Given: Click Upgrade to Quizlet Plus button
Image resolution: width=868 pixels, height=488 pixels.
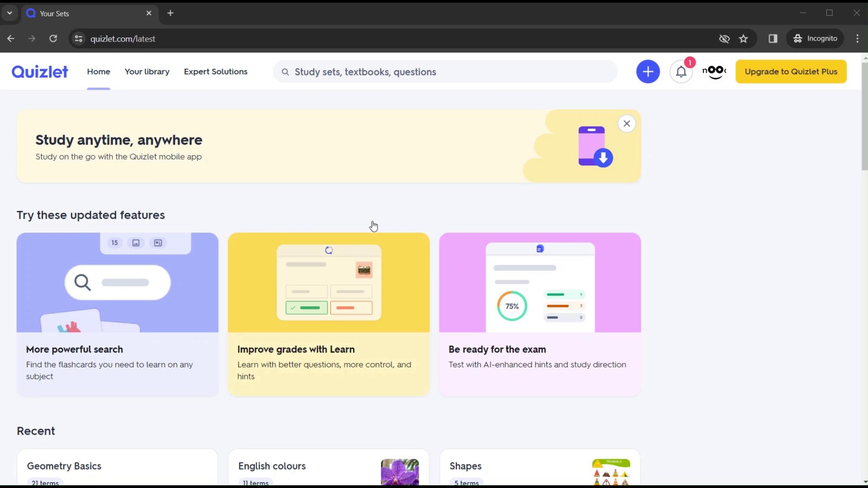Looking at the screenshot, I should click(791, 71).
